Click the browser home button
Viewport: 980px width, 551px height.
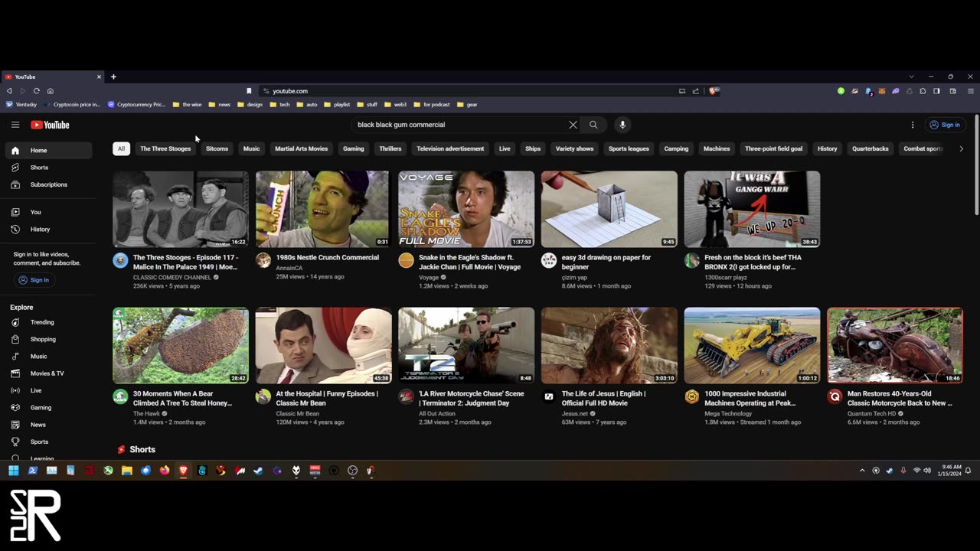(x=50, y=91)
